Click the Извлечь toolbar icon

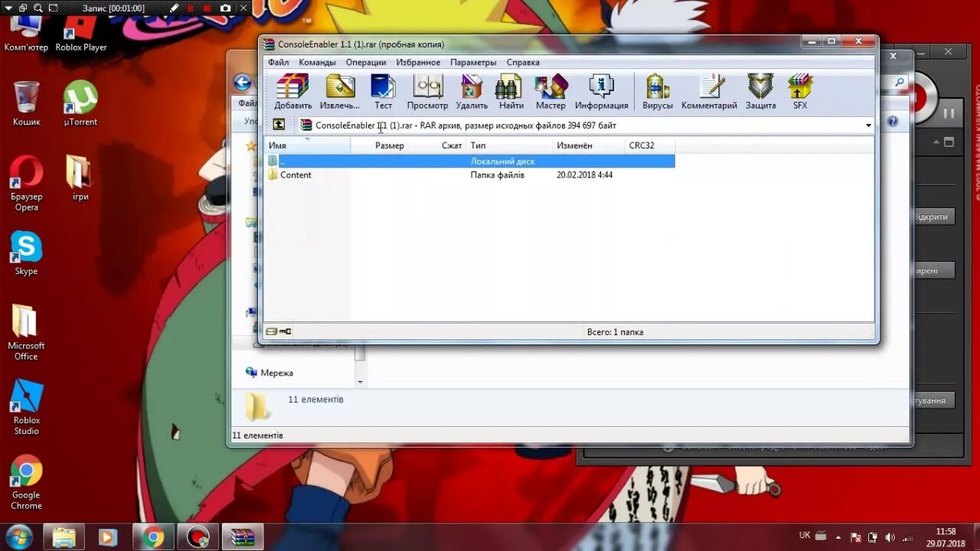[340, 92]
